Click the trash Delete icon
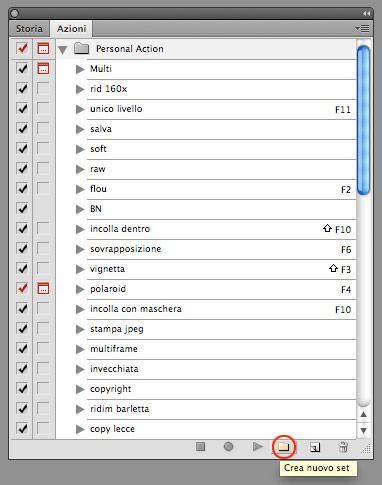The image size is (382, 485). (x=343, y=447)
